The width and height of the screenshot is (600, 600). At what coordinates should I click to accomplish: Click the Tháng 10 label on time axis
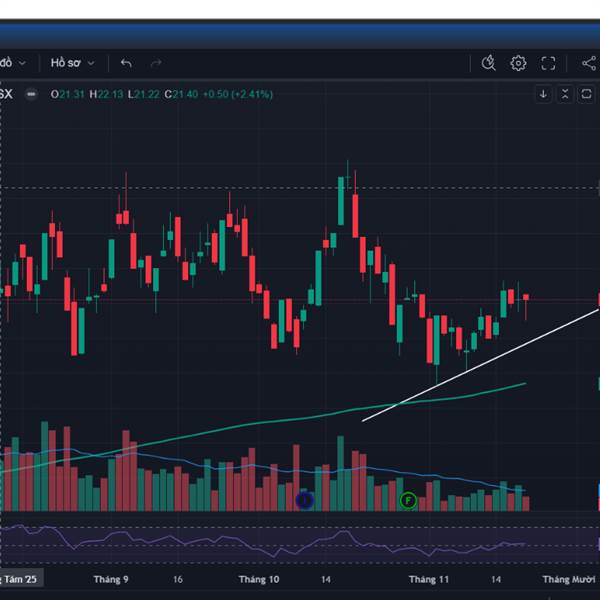(x=258, y=579)
